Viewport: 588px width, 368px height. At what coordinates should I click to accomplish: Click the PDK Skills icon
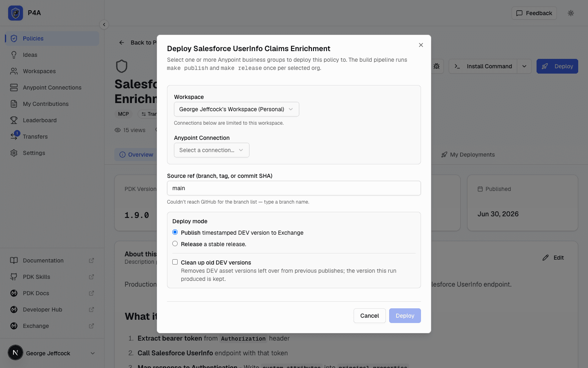[x=14, y=277]
